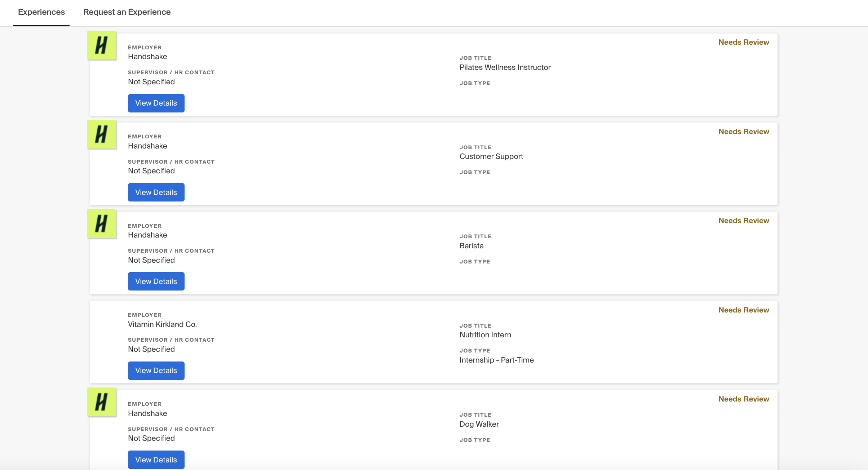This screenshot has width=868, height=470.
Task: Open the Request an Experience tab
Action: pyautogui.click(x=127, y=12)
